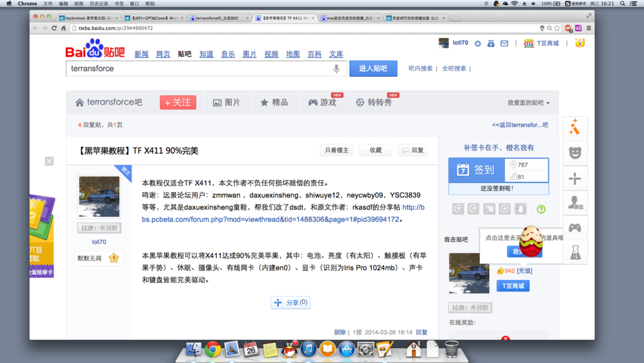Click the flask sidebar icon
The height and width of the screenshot is (363, 644).
[x=575, y=252]
